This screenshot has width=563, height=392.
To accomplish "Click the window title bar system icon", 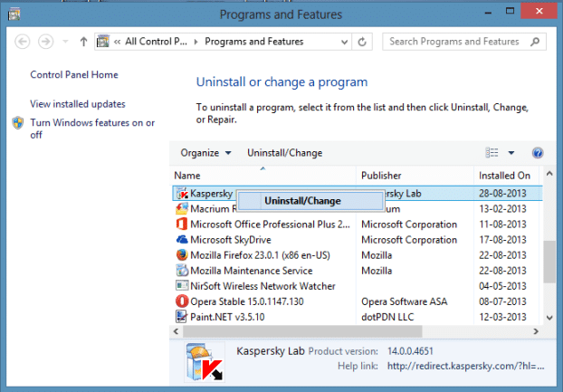I will pos(14,14).
